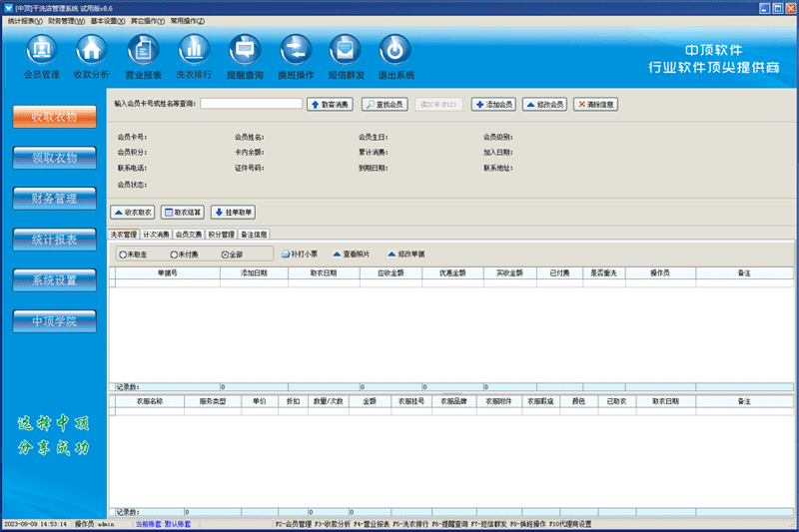Image resolution: width=799 pixels, height=532 pixels.
Task: Click 当前账套:默认账套 status link
Action: coord(163,524)
